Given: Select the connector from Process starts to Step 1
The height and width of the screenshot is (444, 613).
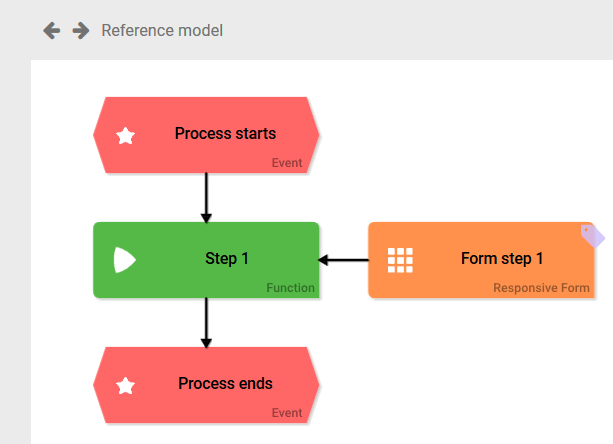Looking at the screenshot, I should coord(206,196).
